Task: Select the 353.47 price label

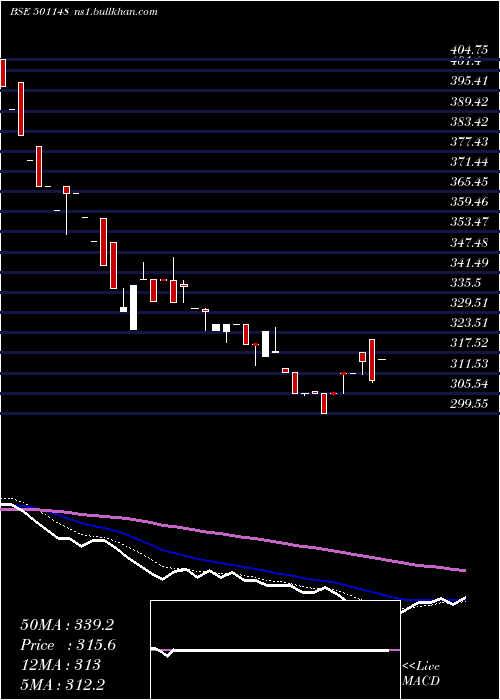Action: (x=469, y=222)
